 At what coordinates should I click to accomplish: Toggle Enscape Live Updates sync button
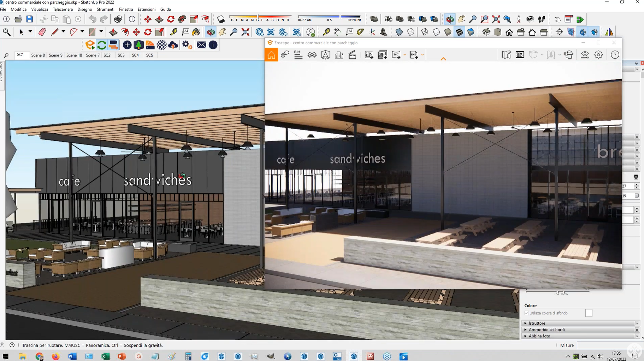pyautogui.click(x=102, y=45)
